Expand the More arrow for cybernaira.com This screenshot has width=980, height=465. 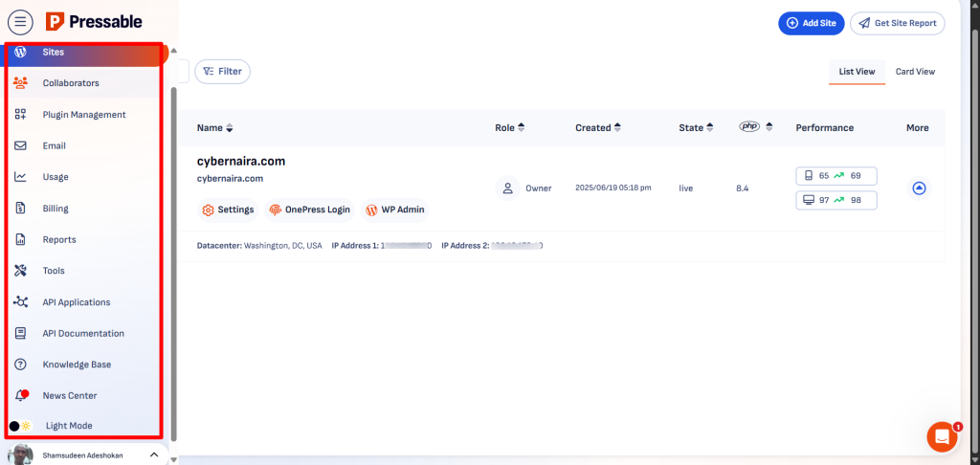click(x=919, y=188)
